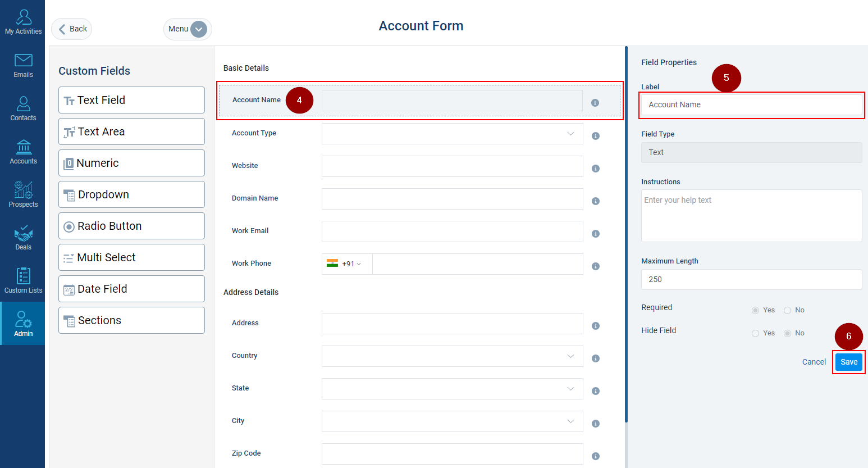868x468 pixels.
Task: Add a Radio Button custom field
Action: pyautogui.click(x=131, y=226)
